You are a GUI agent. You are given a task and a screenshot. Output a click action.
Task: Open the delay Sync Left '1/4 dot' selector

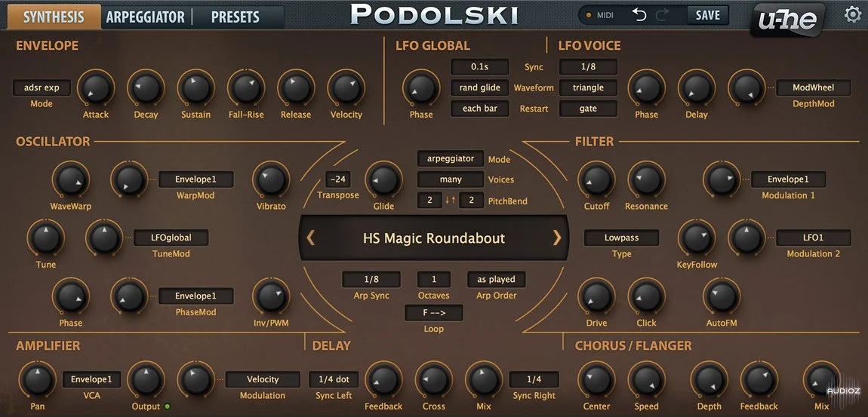point(334,379)
